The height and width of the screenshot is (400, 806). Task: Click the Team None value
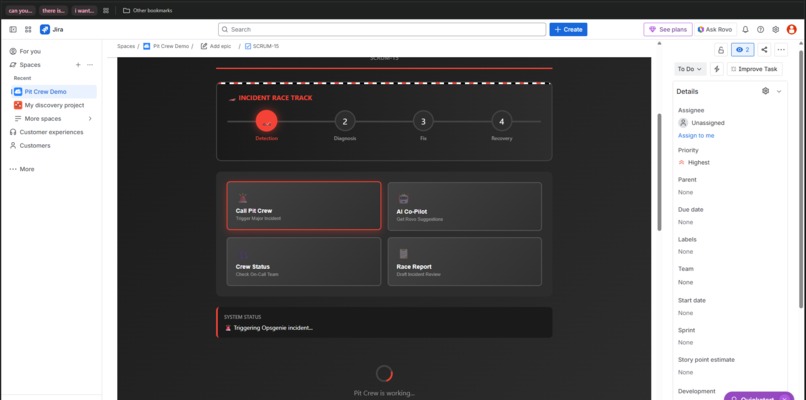685,282
